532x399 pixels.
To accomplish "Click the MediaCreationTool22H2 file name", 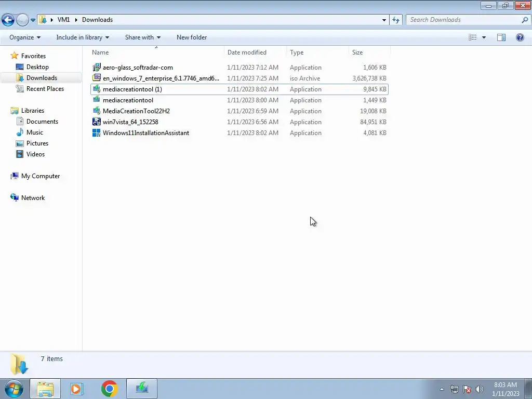I will coord(137,111).
